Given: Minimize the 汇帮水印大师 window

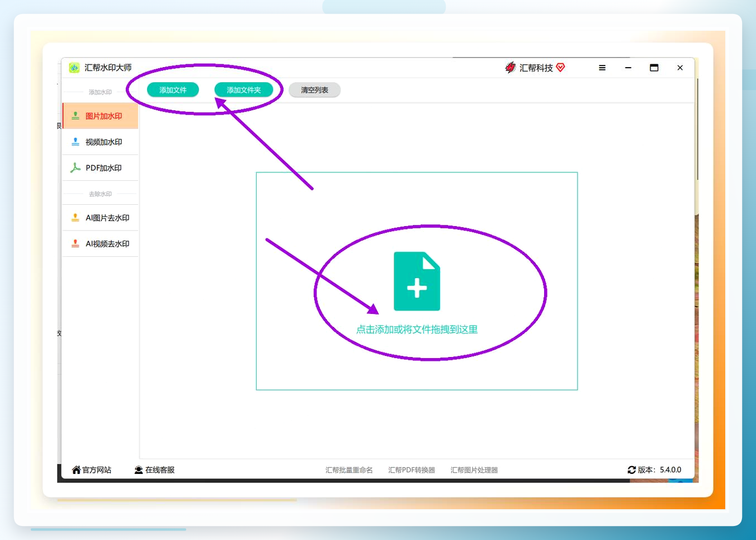Looking at the screenshot, I should coord(628,68).
